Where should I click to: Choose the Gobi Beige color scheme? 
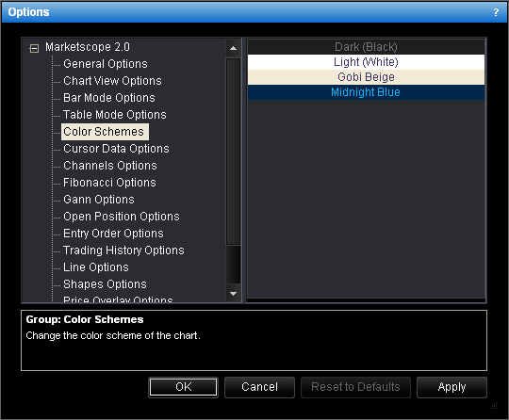coord(366,77)
